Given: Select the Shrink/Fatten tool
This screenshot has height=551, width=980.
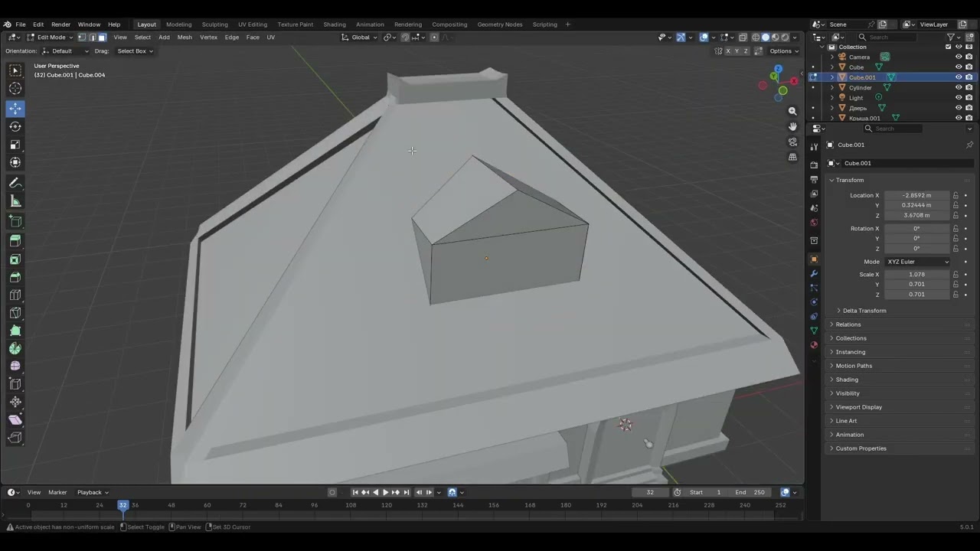Looking at the screenshot, I should click(x=15, y=402).
